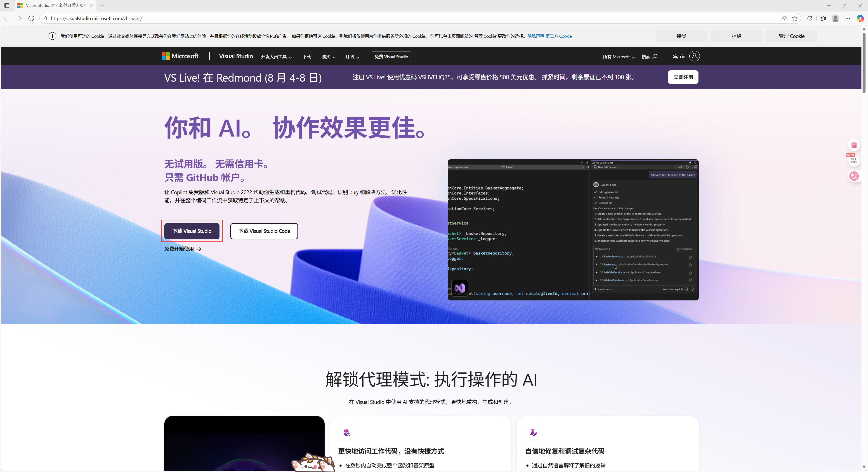This screenshot has height=472, width=868.
Task: Expand the 订阅 dropdown menu
Action: coord(352,57)
